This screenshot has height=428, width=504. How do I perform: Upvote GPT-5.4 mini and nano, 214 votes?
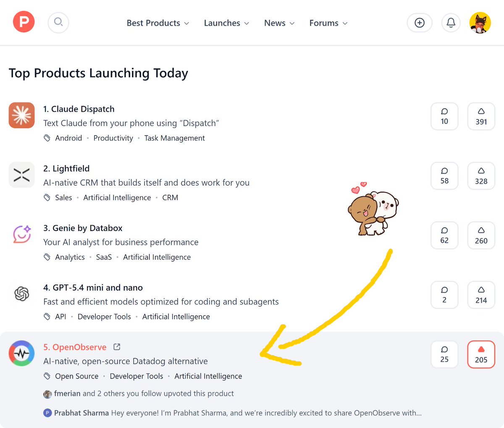[x=481, y=295]
